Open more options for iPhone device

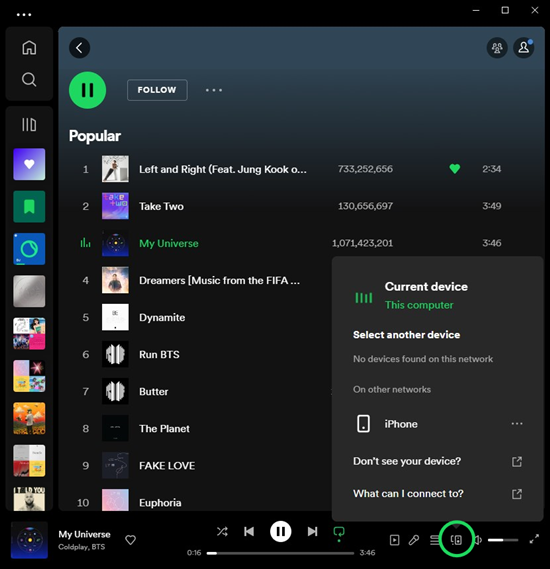pyautogui.click(x=517, y=423)
